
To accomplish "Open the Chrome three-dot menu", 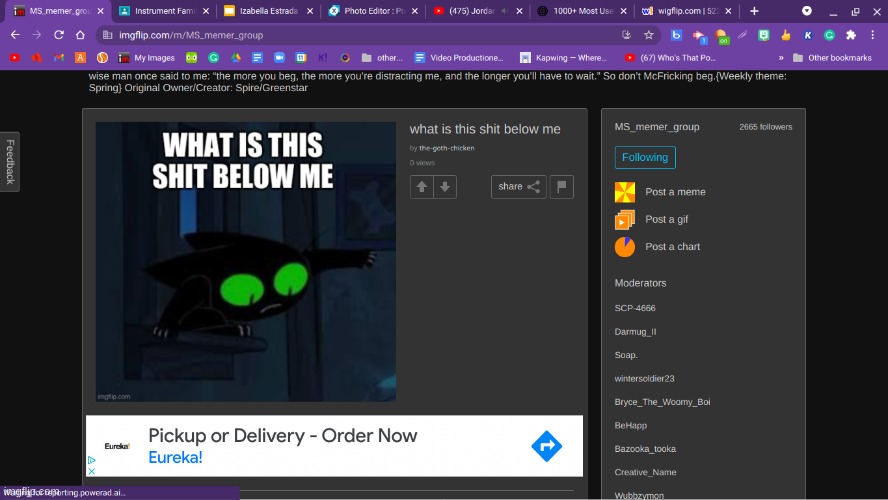I will 873,35.
